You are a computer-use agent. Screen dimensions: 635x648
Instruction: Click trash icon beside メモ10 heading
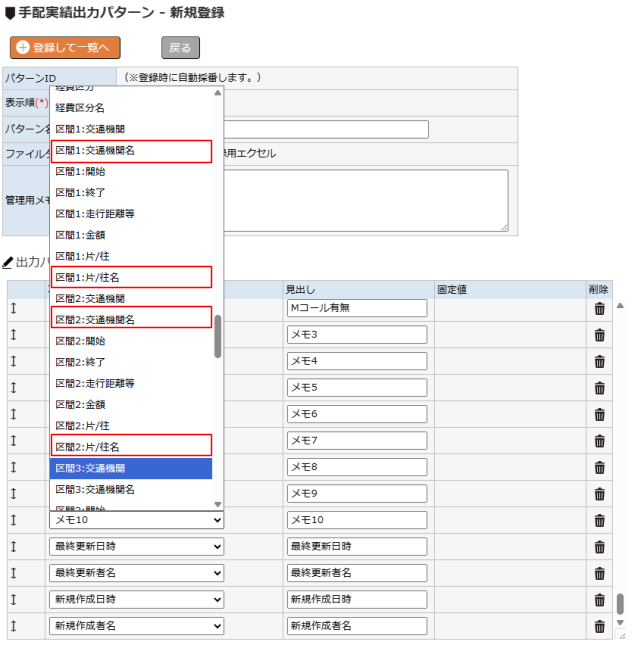coord(599,520)
